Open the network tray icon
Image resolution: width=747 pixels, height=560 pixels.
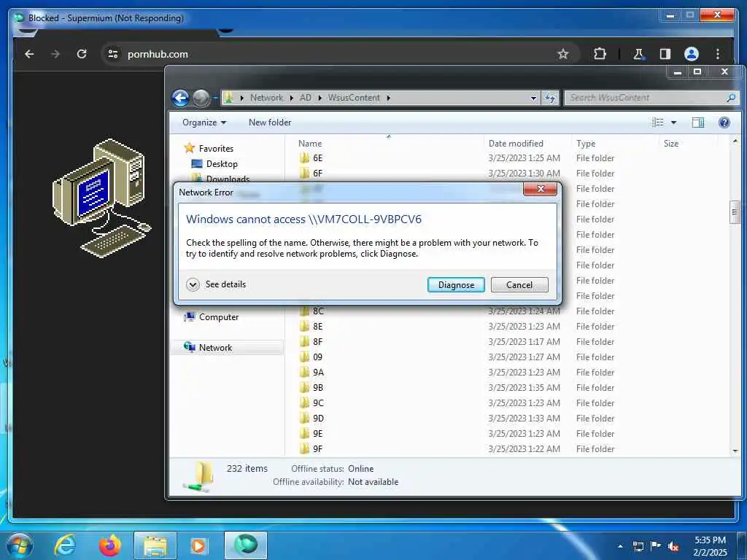(x=638, y=546)
